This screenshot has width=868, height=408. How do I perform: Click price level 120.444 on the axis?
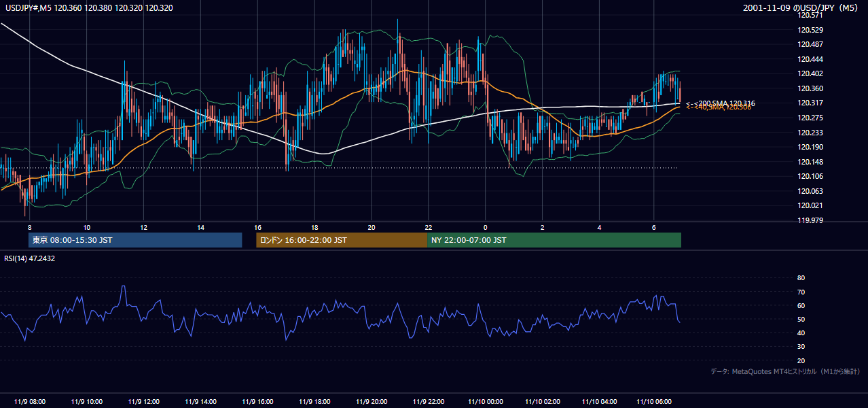point(810,59)
